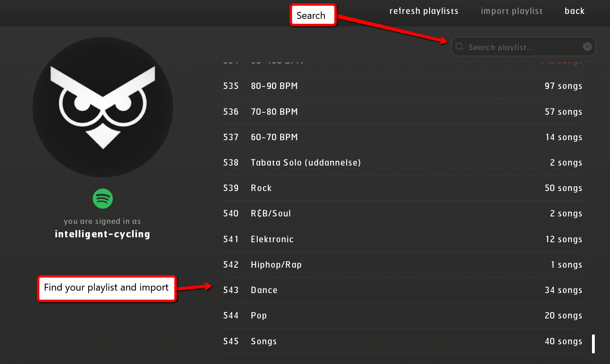Screen dimensions: 610x364
Task: Click import playlist in top bar
Action: pos(512,11)
